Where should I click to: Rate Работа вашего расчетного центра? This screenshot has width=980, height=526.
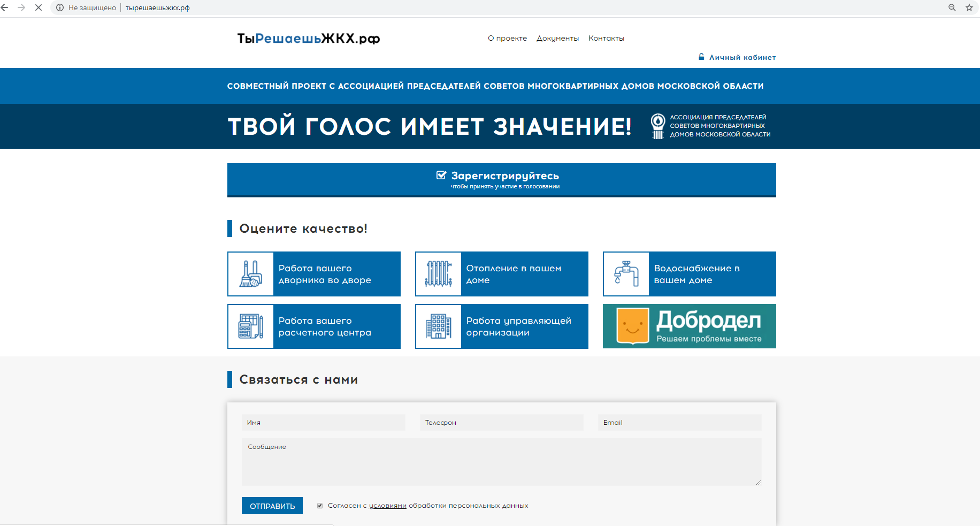314,326
